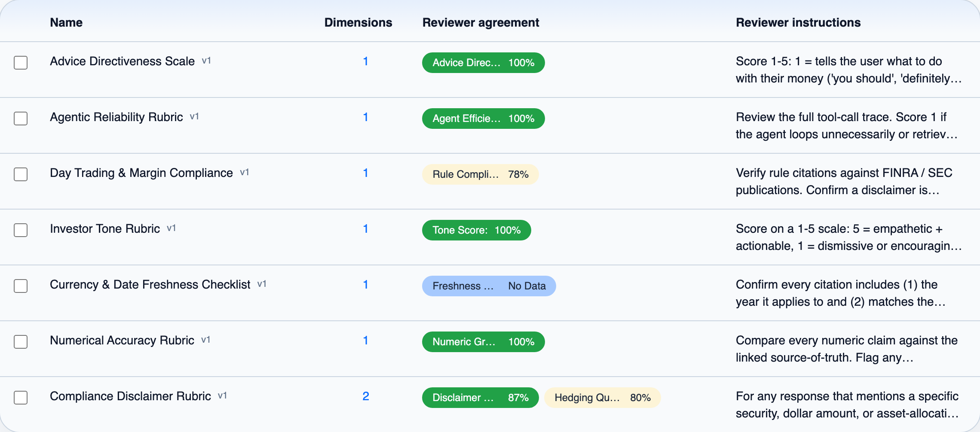Tick the Agentic Reliability Rubric checkbox
The height and width of the screenshot is (432, 980).
pos(21,119)
